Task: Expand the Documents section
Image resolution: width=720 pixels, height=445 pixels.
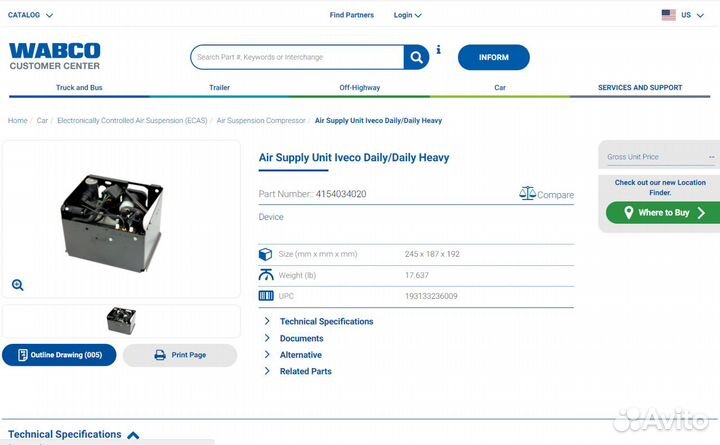Action: click(301, 339)
